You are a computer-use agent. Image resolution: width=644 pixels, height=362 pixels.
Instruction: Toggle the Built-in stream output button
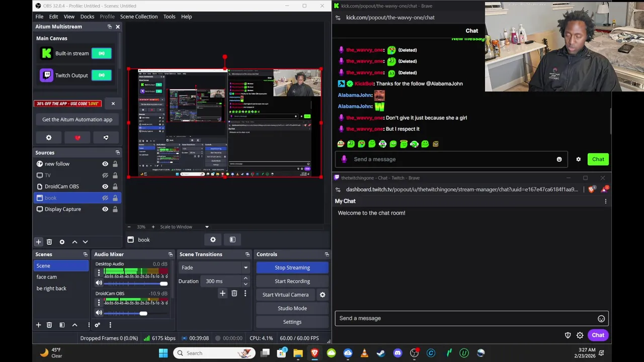click(x=102, y=53)
